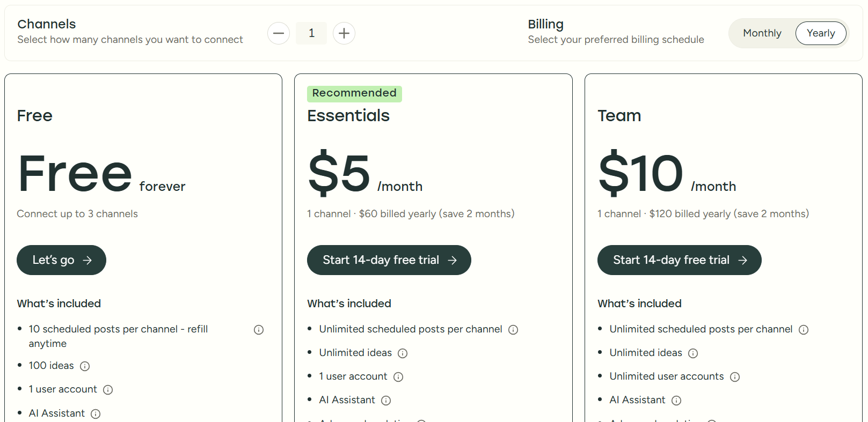
Task: Select Yearly billing option
Action: click(x=820, y=33)
